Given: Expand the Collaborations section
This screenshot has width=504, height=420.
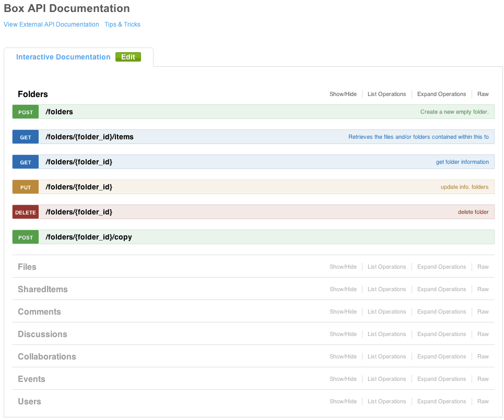Looking at the screenshot, I should click(47, 357).
